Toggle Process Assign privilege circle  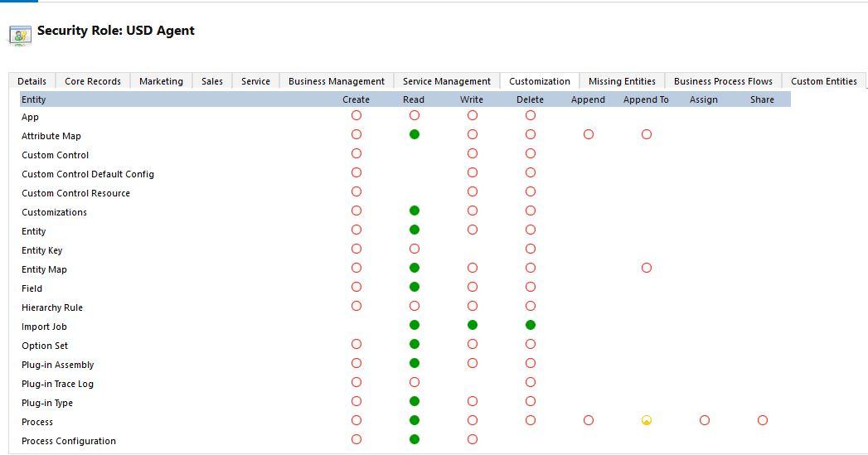pyautogui.click(x=705, y=420)
